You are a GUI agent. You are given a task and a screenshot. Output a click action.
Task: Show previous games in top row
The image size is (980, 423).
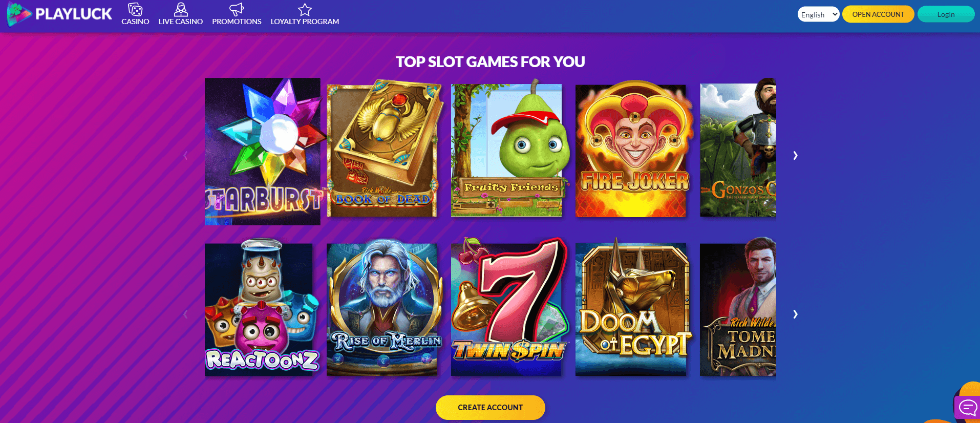[185, 155]
